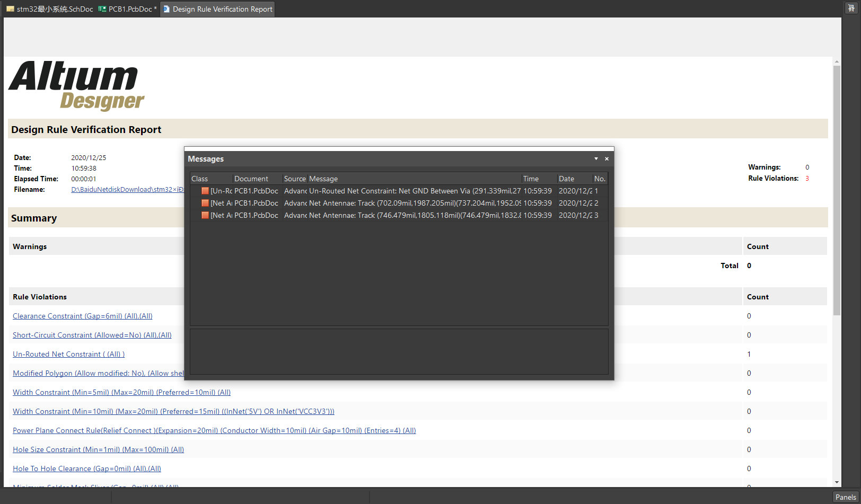861x504 pixels.
Task: Select Net Antennae Track 746.479mil message
Action: click(x=399, y=215)
